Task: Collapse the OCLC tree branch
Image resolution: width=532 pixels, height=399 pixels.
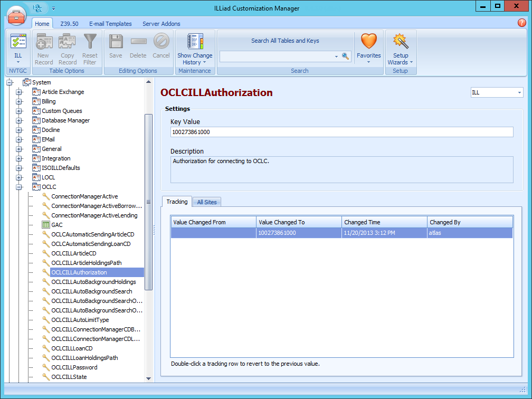Action: point(19,187)
